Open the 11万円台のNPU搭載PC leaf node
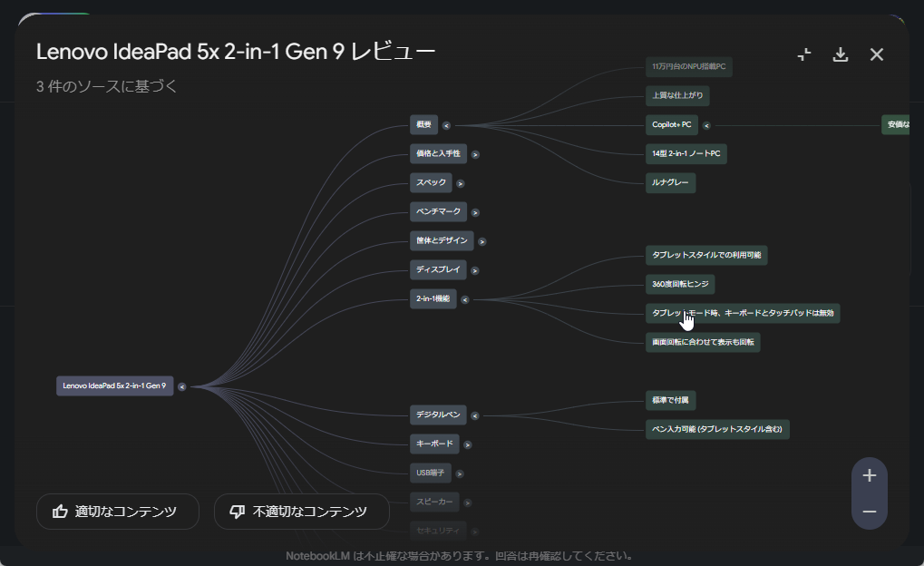Screen dimensions: 924x566 689,66
